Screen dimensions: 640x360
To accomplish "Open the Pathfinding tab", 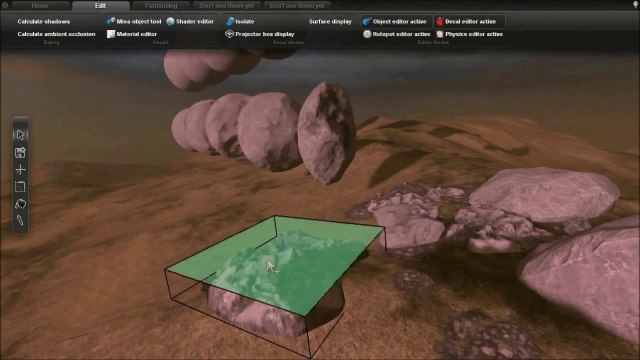I will tap(161, 5).
